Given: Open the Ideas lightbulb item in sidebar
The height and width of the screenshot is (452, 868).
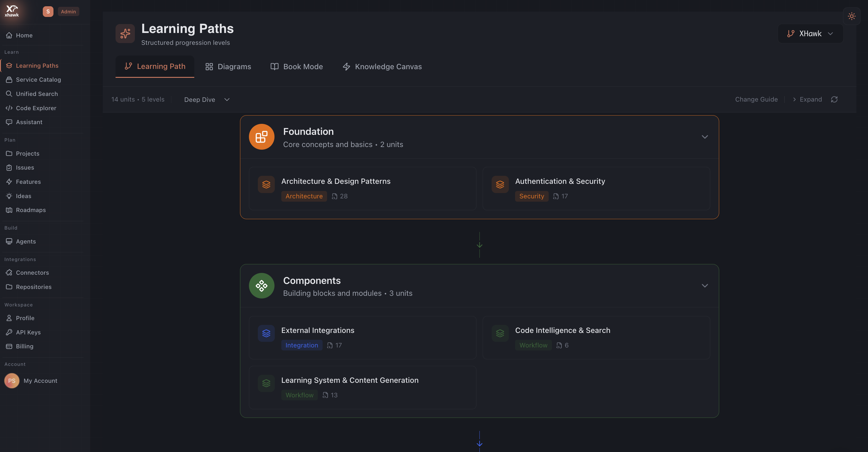Looking at the screenshot, I should (x=10, y=196).
